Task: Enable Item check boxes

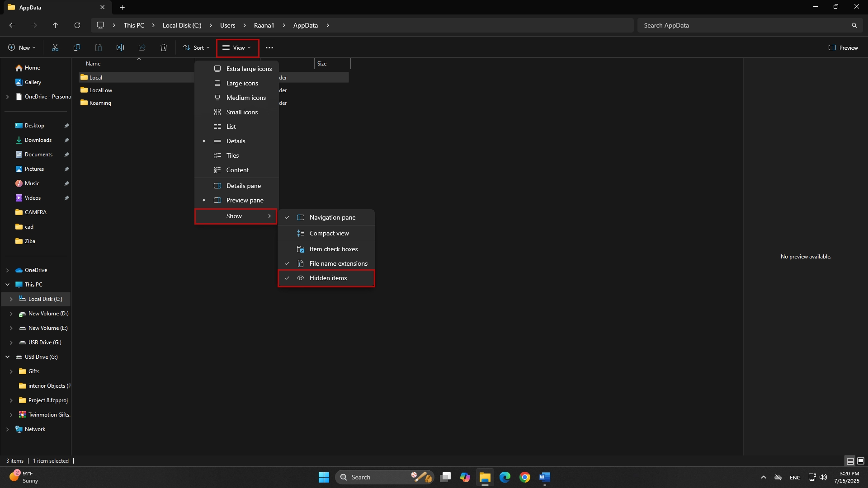Action: 326,249
